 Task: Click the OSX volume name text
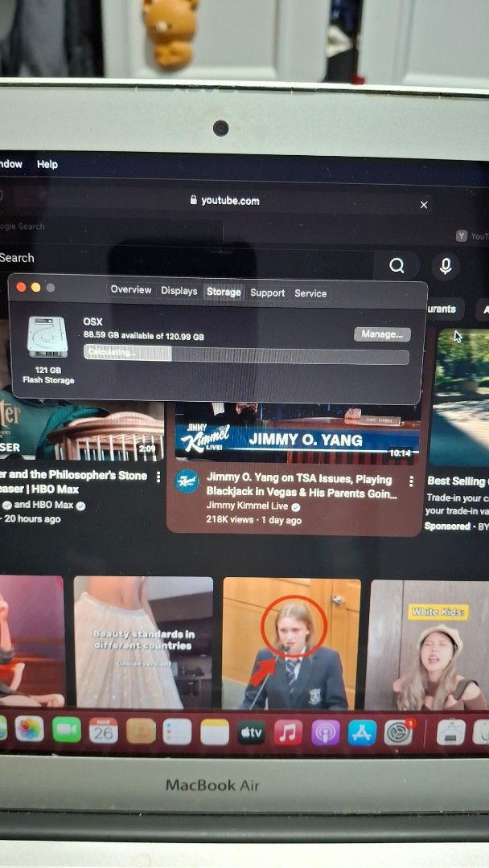point(92,321)
